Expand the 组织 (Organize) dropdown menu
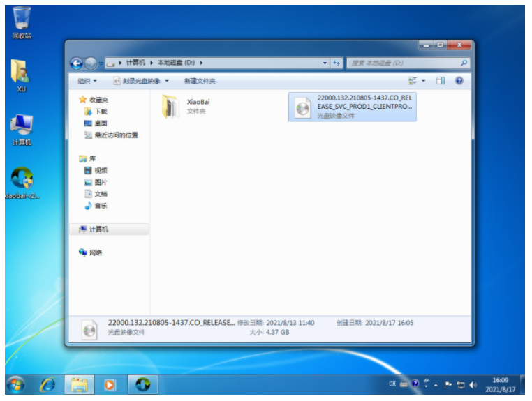Viewport: 532px width, 401px height. click(x=87, y=81)
